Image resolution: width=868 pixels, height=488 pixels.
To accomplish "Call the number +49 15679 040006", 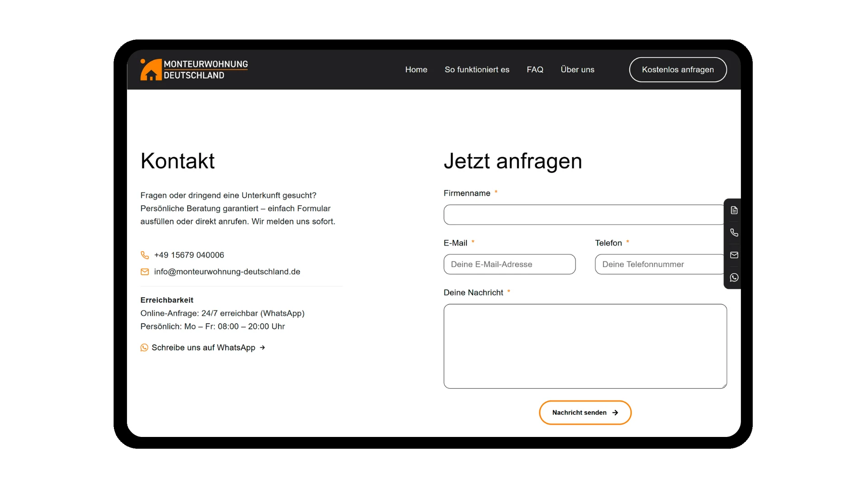I will click(x=189, y=255).
